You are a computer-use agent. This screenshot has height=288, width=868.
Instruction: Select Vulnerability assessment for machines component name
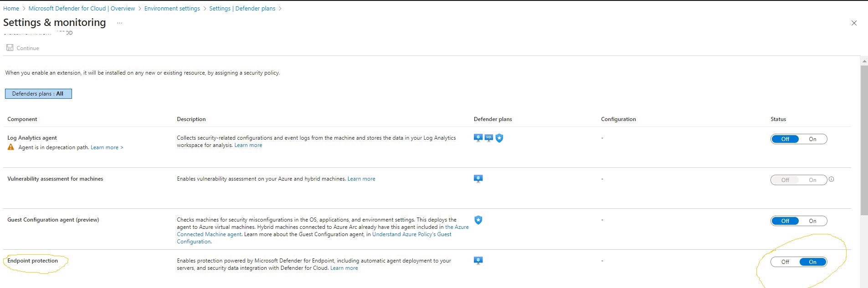55,179
